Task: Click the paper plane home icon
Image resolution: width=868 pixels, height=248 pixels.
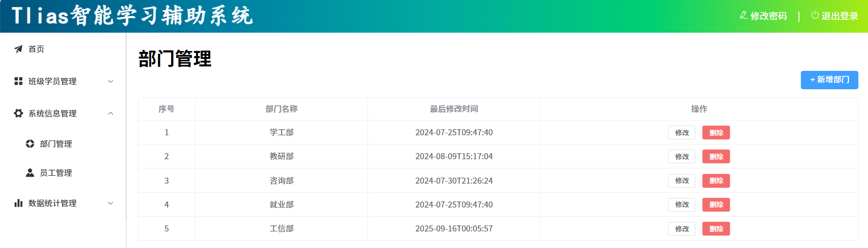Action: click(18, 49)
